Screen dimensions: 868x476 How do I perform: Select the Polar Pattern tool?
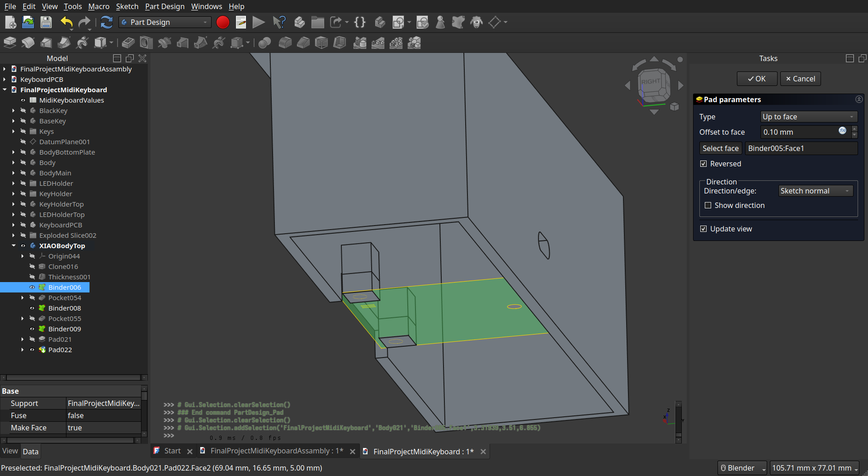(396, 43)
